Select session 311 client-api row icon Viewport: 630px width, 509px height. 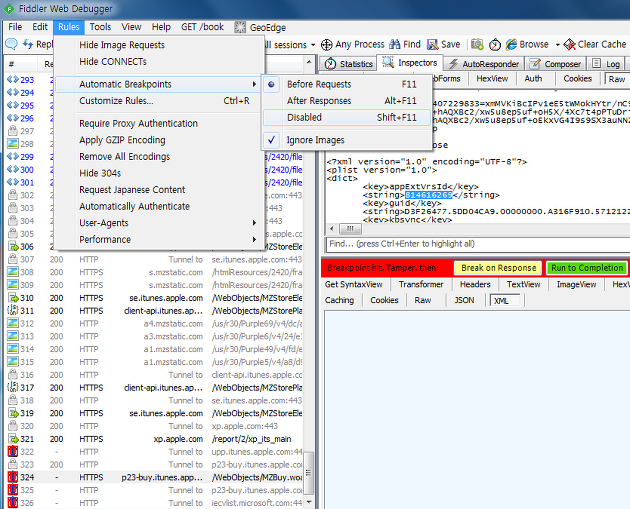[13, 311]
